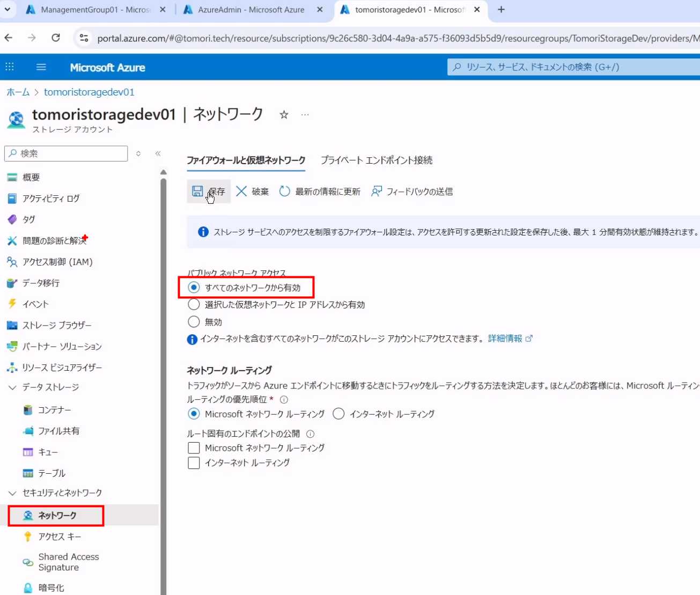The width and height of the screenshot is (700, 595).
Task: Switch to プライベート エンドポイント接続 tab
Action: [x=376, y=160]
